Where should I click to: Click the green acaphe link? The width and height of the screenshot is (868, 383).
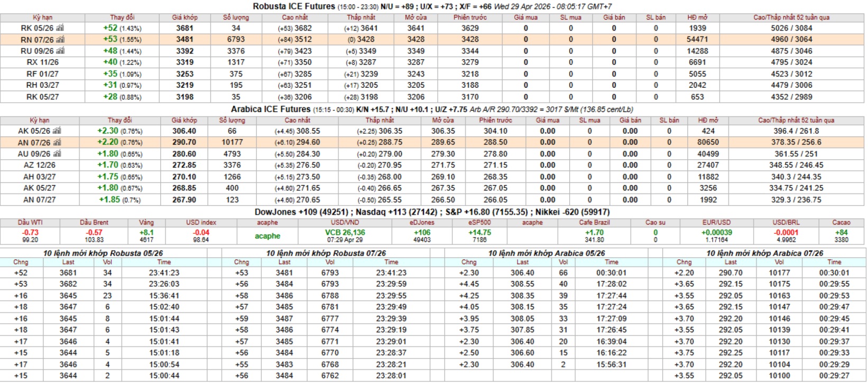pos(267,236)
